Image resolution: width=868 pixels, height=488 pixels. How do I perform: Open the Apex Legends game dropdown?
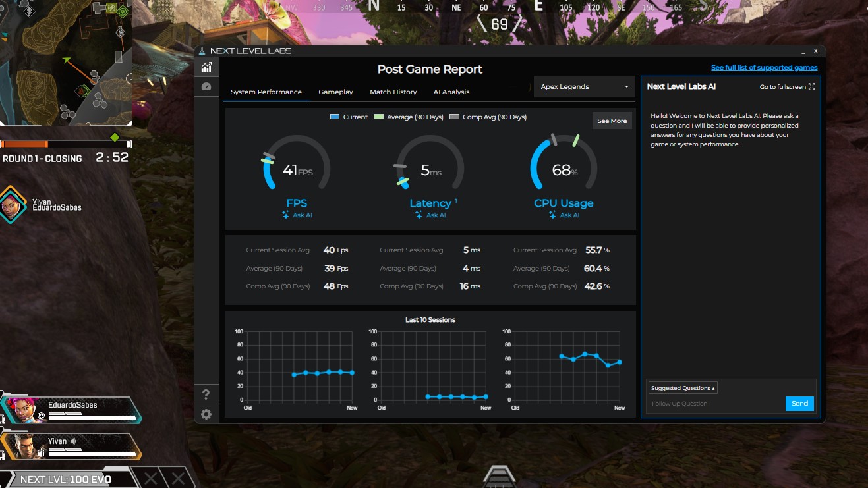(584, 87)
